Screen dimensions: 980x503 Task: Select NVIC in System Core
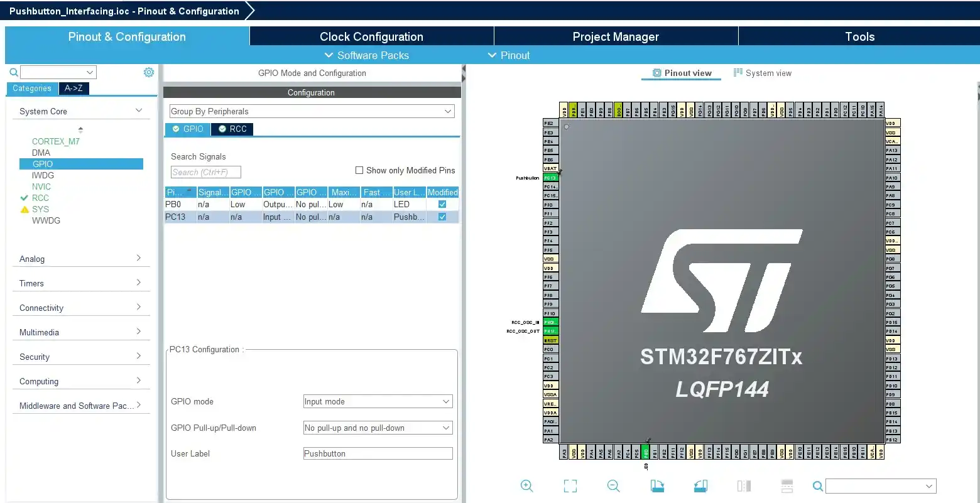[41, 187]
